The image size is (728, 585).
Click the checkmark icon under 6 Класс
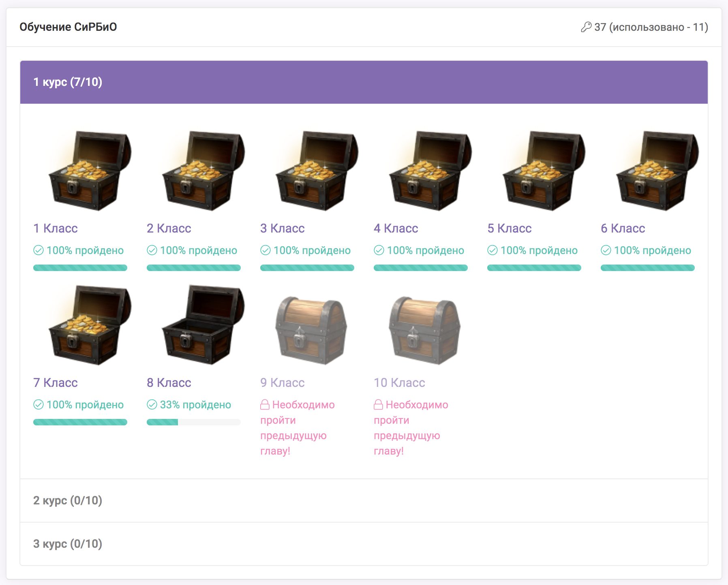[606, 250]
